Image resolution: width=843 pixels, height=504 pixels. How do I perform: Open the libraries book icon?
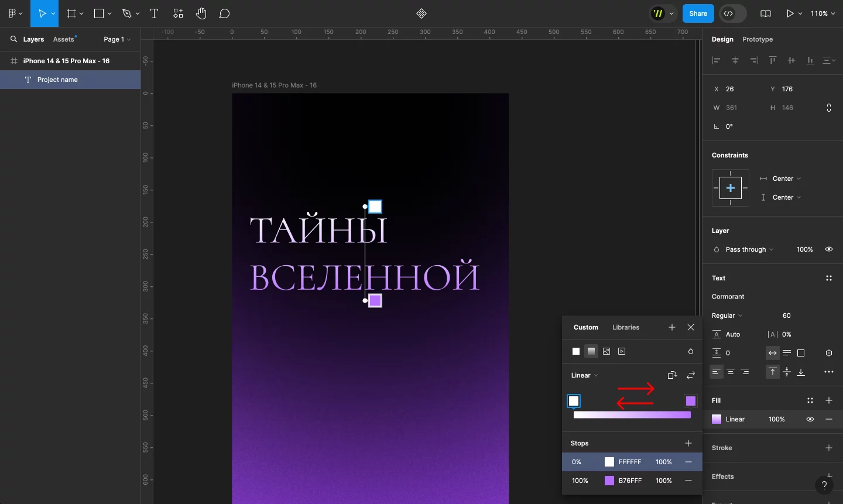point(766,13)
